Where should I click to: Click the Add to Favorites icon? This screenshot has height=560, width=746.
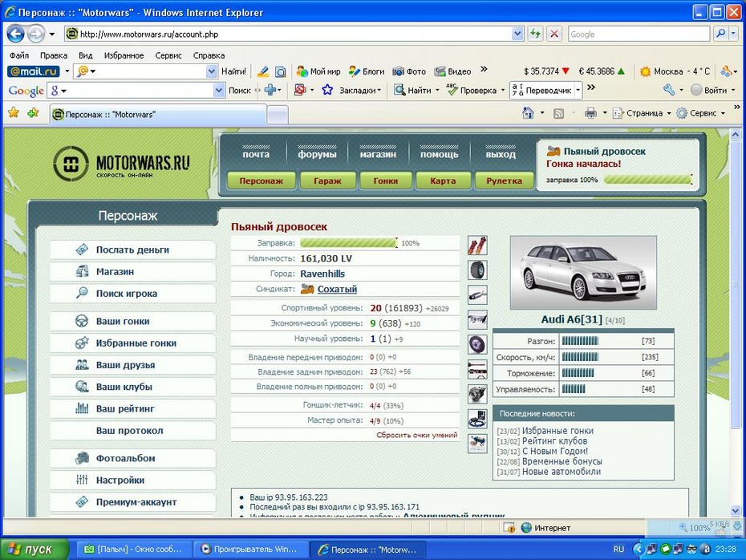(33, 113)
